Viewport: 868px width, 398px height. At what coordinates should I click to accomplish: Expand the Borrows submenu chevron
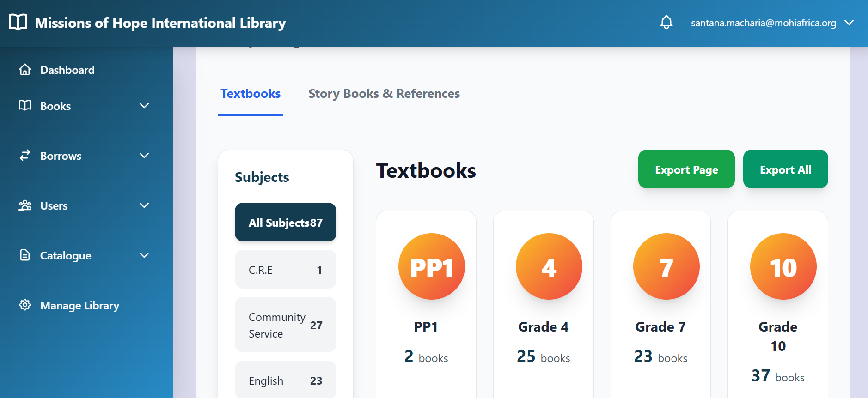144,156
